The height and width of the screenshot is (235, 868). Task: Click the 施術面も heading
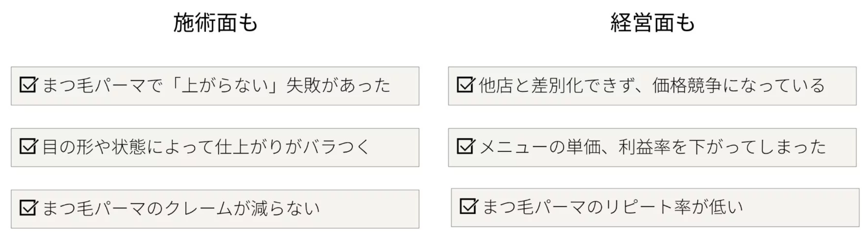click(215, 23)
